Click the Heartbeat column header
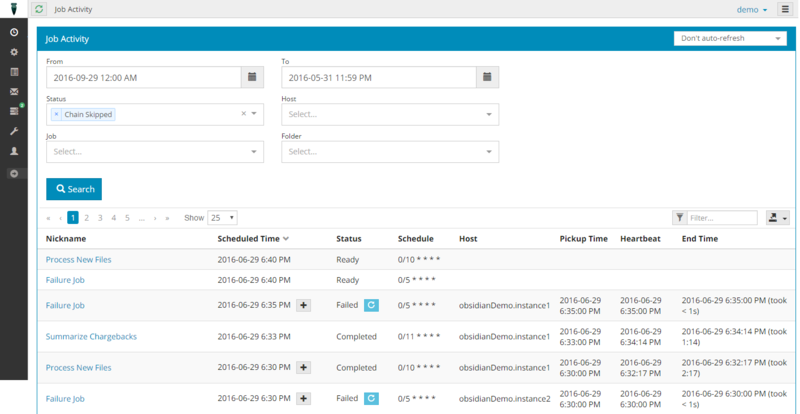The width and height of the screenshot is (800, 414). click(641, 238)
